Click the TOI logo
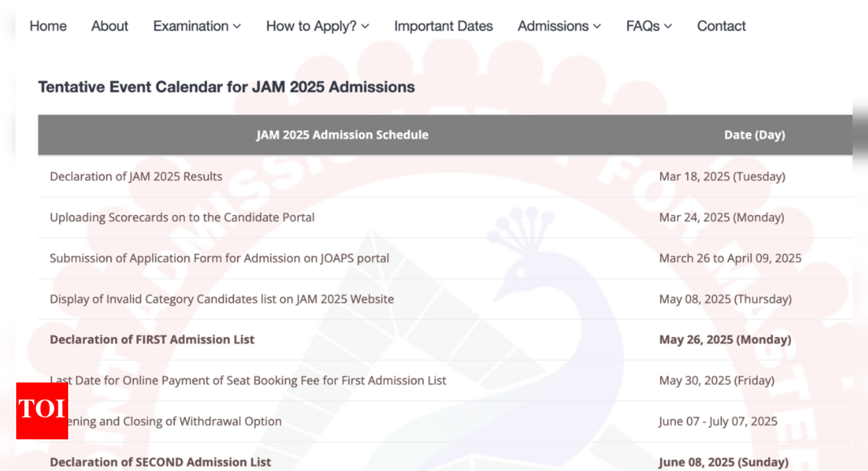 (x=41, y=412)
